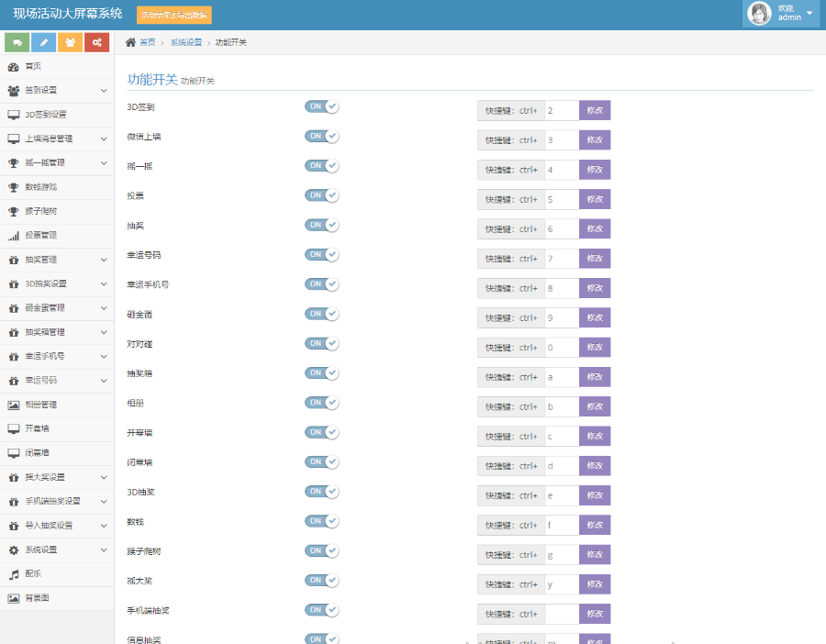The height and width of the screenshot is (644, 826).
Task: Click the music note icon beside 配乐
Action: coord(14,574)
